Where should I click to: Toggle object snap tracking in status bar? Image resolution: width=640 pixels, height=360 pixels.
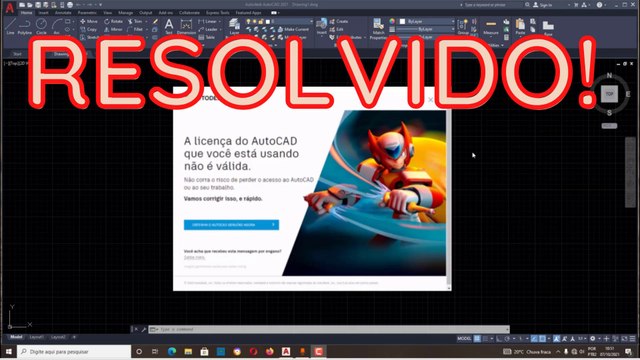point(534,339)
